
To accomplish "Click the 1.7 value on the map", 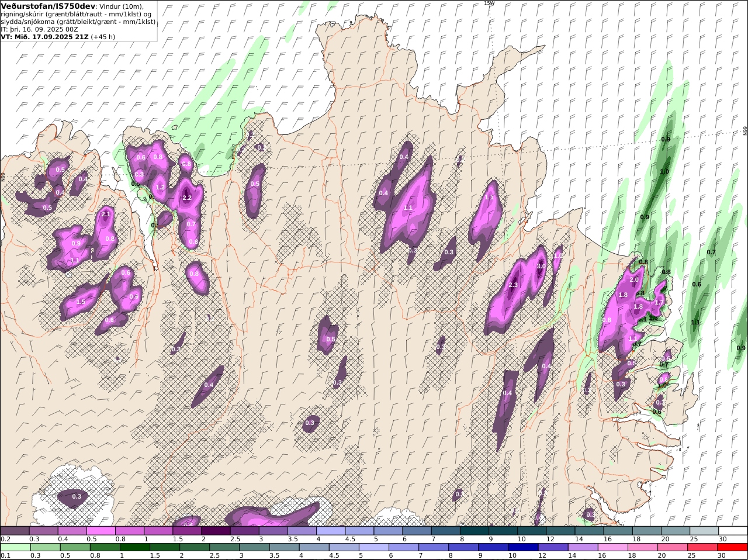I will [659, 302].
